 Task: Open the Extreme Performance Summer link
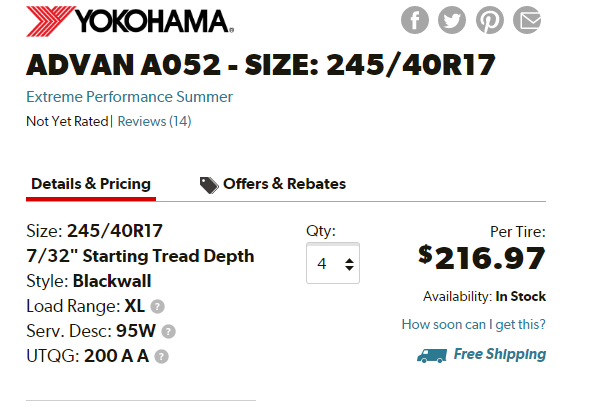(129, 97)
